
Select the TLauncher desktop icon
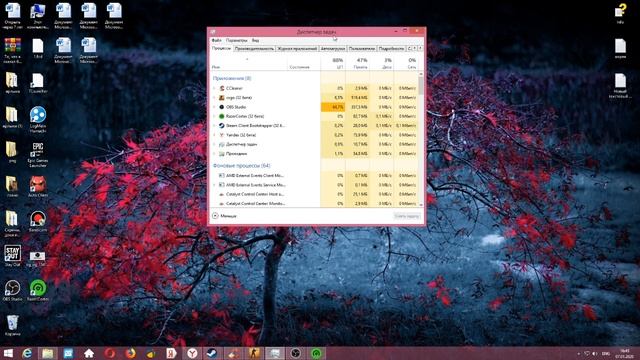click(38, 83)
